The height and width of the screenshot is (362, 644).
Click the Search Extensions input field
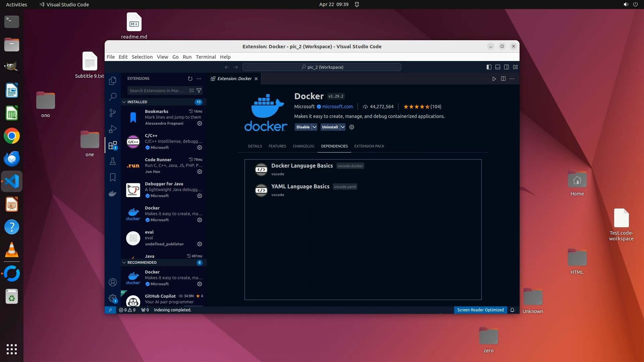pos(157,90)
